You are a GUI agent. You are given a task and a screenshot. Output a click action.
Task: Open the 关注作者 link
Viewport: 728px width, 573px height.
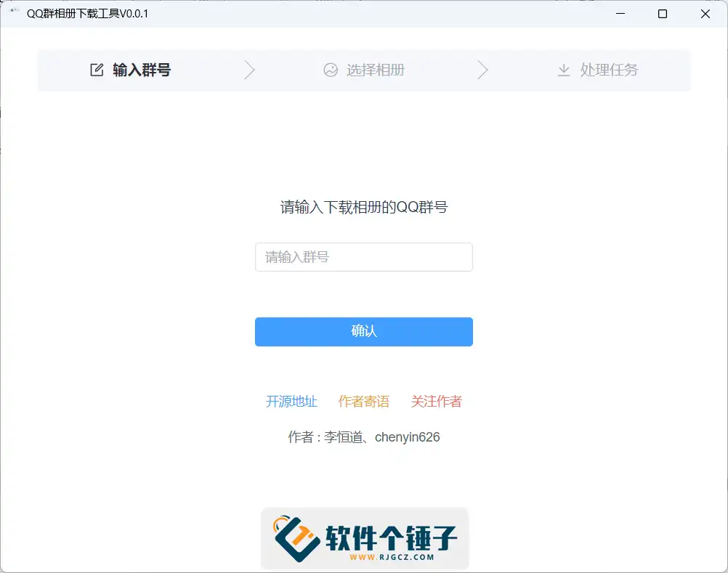coord(437,402)
